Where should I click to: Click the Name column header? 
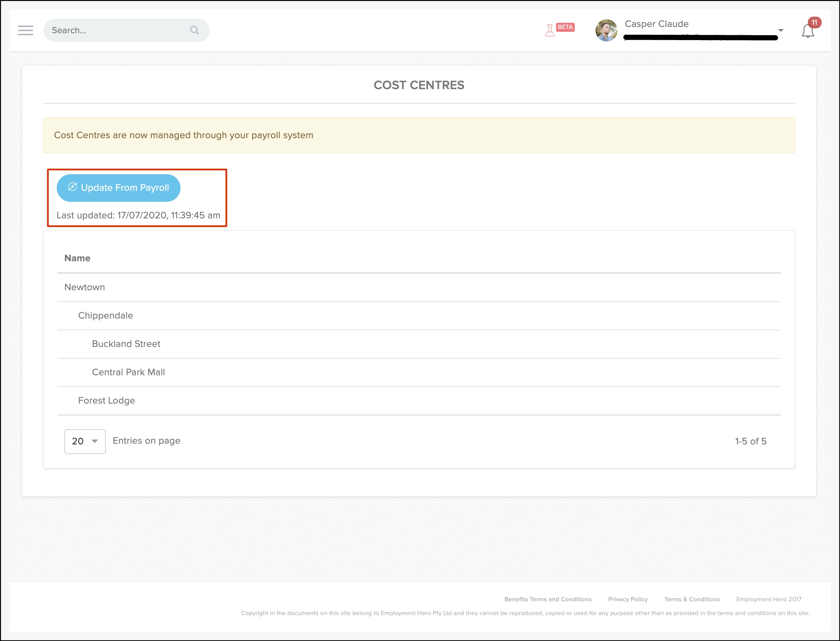pos(77,258)
